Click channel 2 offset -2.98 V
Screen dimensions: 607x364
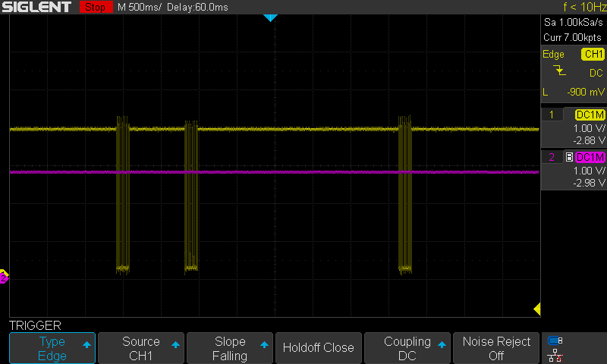pos(589,183)
